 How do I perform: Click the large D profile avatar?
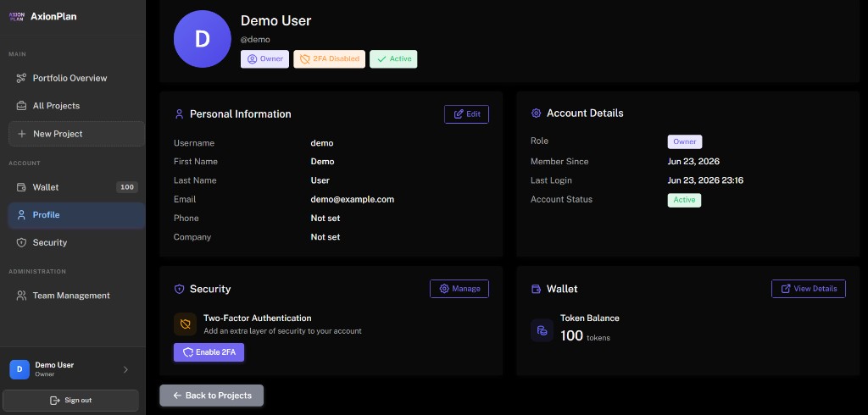(202, 39)
